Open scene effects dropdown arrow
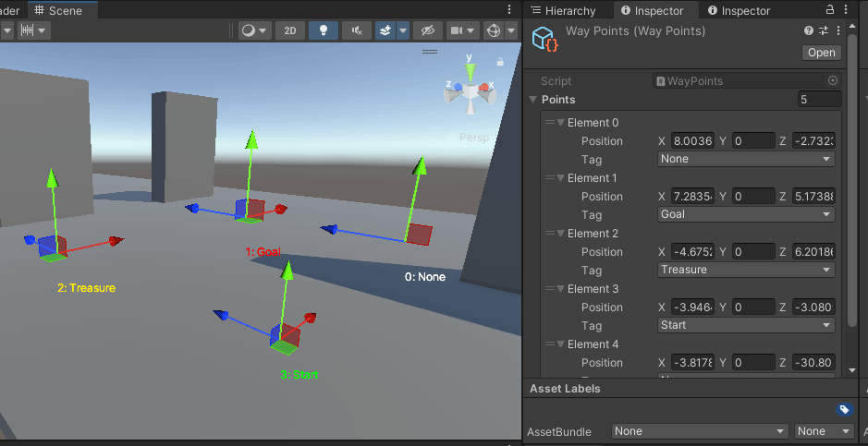868x446 pixels. pos(404,30)
